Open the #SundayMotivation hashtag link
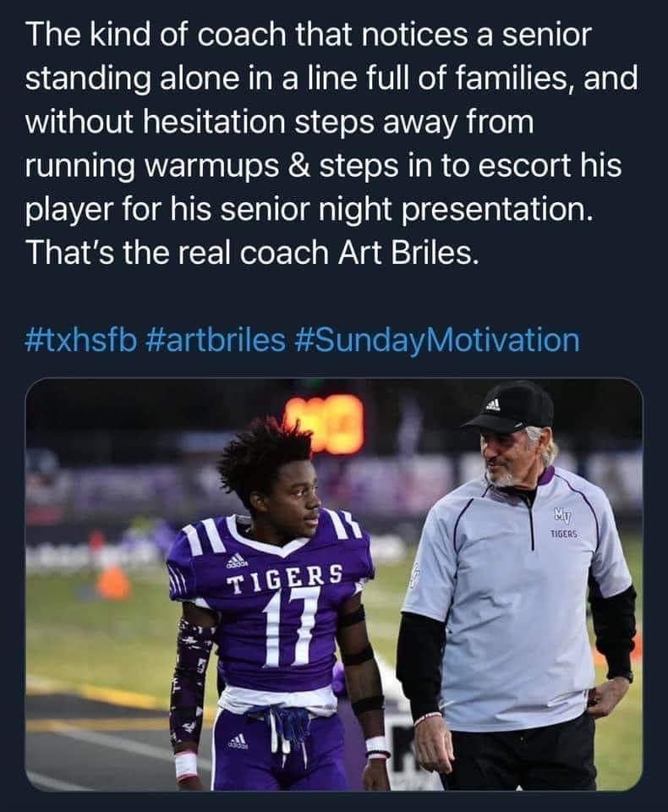 [x=437, y=341]
